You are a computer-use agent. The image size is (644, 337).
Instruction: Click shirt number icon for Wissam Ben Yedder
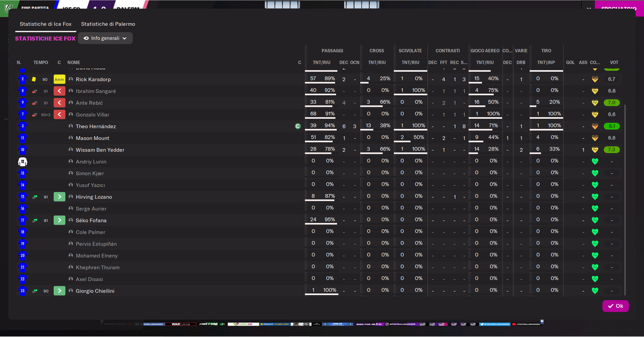pos(22,150)
